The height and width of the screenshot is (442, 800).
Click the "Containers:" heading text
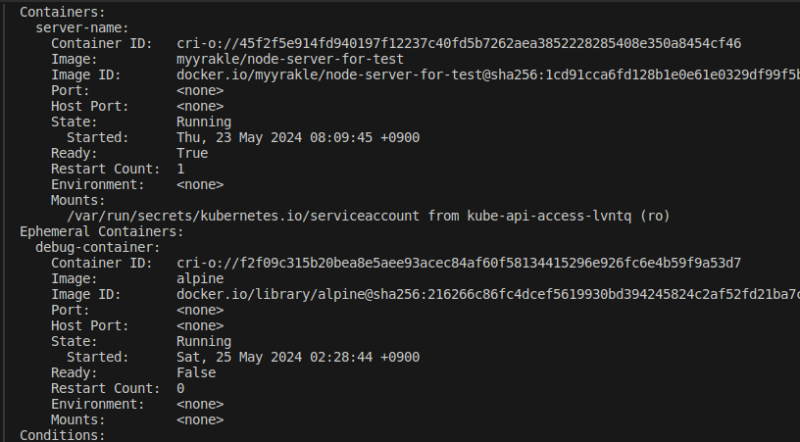click(x=60, y=12)
